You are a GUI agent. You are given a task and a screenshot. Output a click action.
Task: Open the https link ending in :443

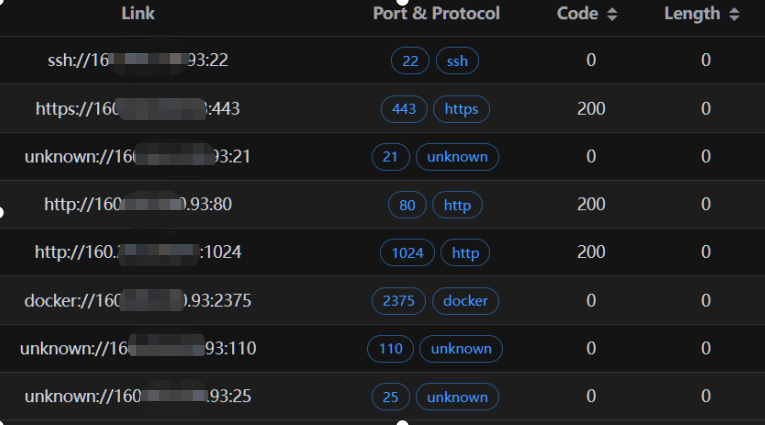tap(138, 108)
